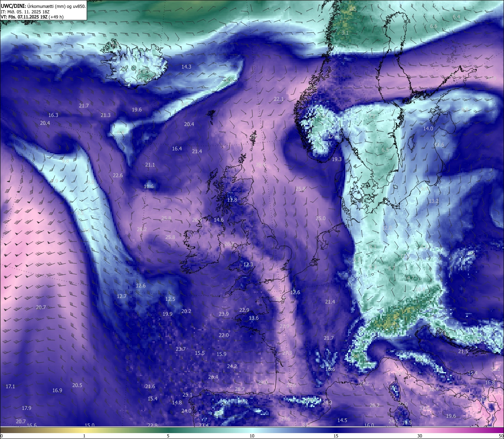Click the 6.4 value at top right
Image resolution: width=504 pixels, height=439 pixels.
coord(456,17)
